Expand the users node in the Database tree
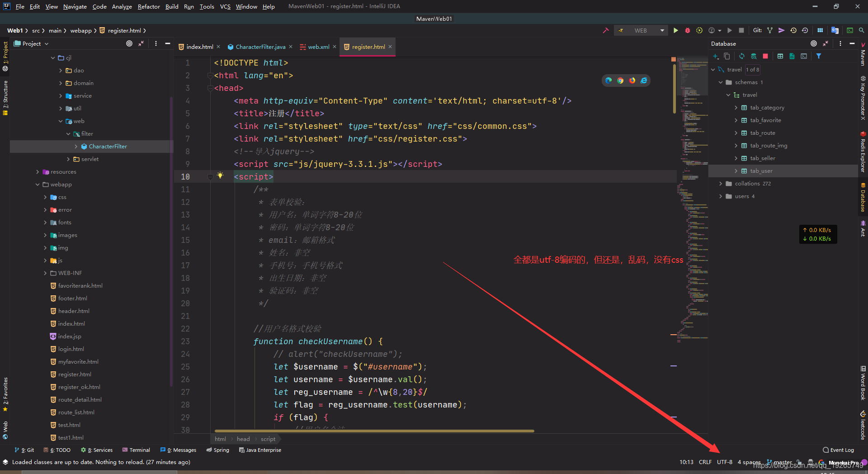Screen dimensions: 868x474 coord(721,196)
